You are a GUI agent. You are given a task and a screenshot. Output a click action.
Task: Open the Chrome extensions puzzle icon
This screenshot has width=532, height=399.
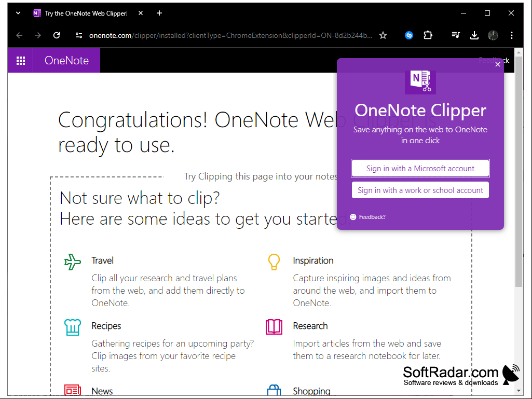tap(428, 35)
